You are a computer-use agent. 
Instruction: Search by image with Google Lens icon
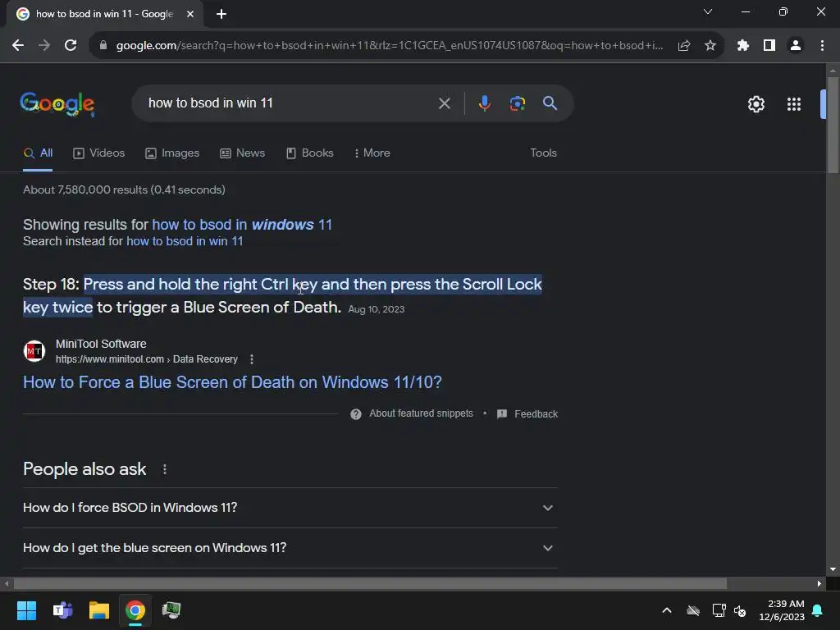pyautogui.click(x=517, y=103)
